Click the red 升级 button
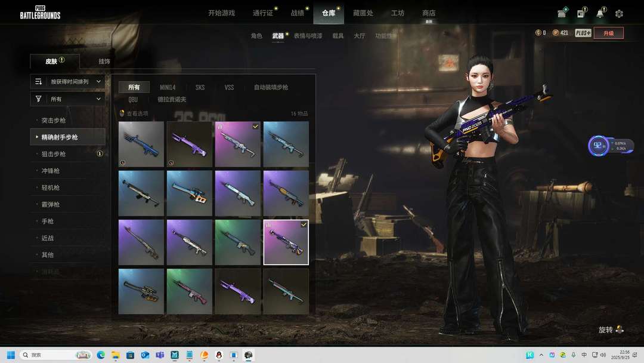 [609, 33]
